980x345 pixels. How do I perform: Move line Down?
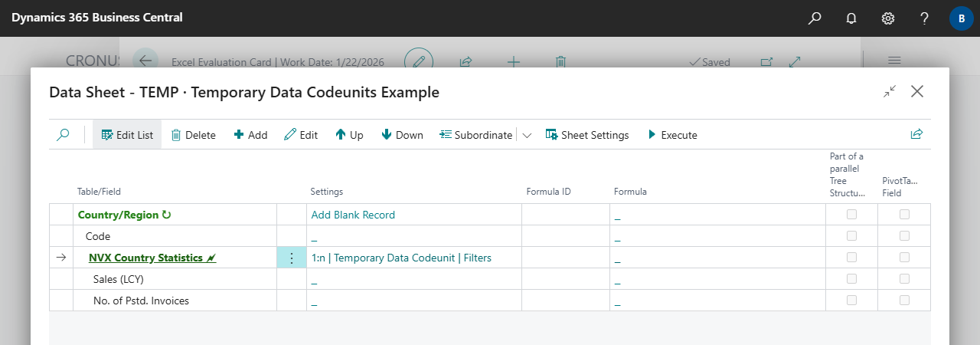tap(403, 134)
